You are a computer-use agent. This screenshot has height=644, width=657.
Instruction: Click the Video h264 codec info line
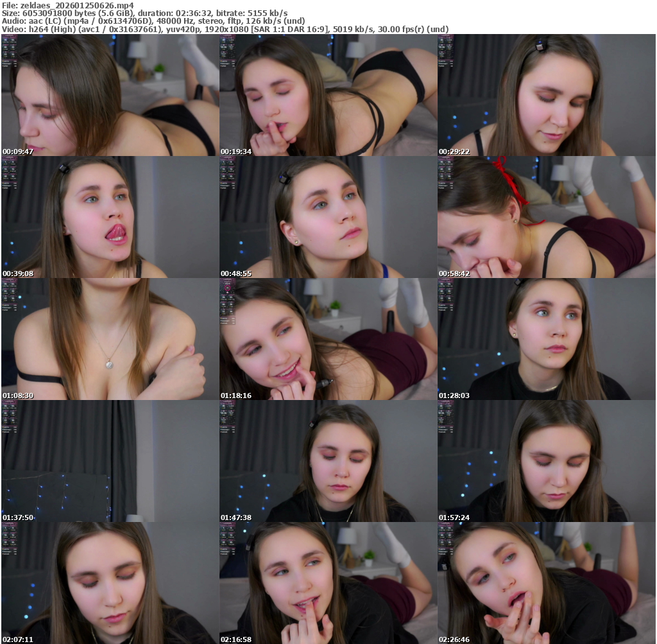[x=225, y=29]
